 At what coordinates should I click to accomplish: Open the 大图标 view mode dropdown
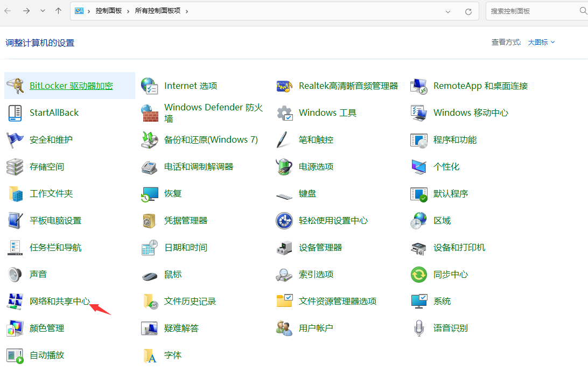point(541,43)
